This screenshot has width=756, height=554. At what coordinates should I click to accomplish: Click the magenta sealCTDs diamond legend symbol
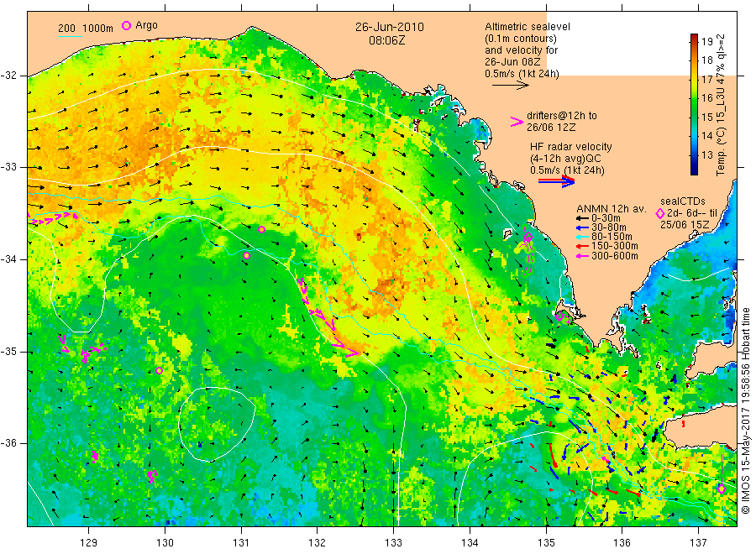point(660,213)
